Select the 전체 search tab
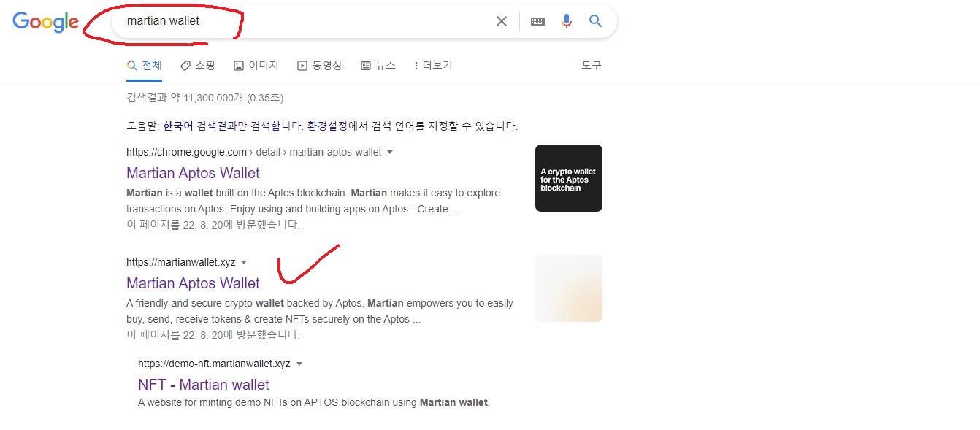This screenshot has width=980, height=430. [x=144, y=65]
